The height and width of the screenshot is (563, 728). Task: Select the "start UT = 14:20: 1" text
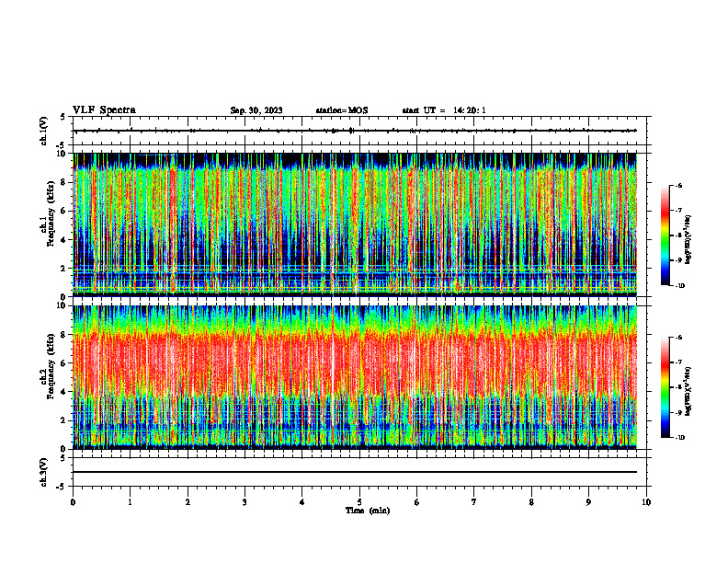point(444,110)
